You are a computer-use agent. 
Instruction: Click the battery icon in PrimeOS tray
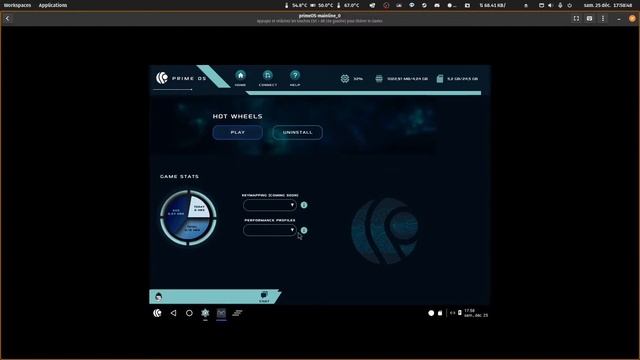point(460,313)
